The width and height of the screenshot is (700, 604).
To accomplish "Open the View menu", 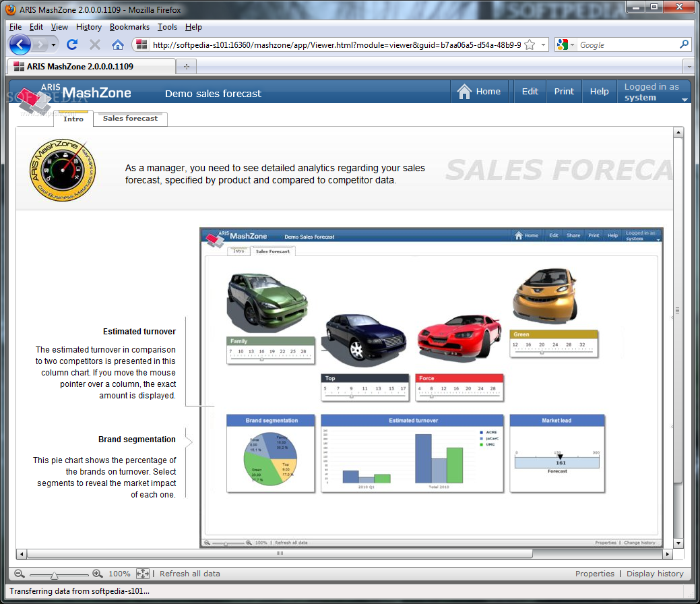I will tap(59, 27).
